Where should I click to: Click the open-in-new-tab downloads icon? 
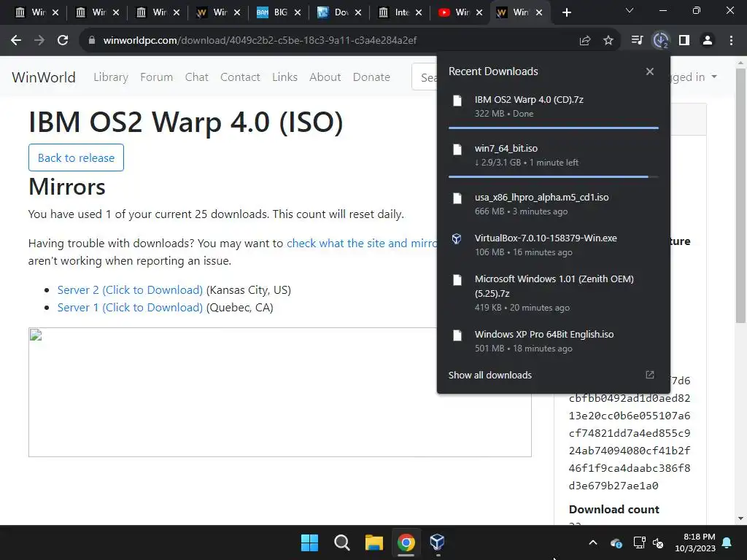click(650, 375)
